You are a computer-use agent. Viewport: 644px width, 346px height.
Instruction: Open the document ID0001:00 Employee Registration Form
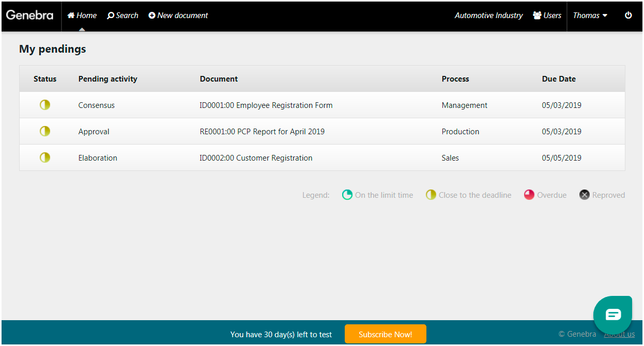[266, 105]
